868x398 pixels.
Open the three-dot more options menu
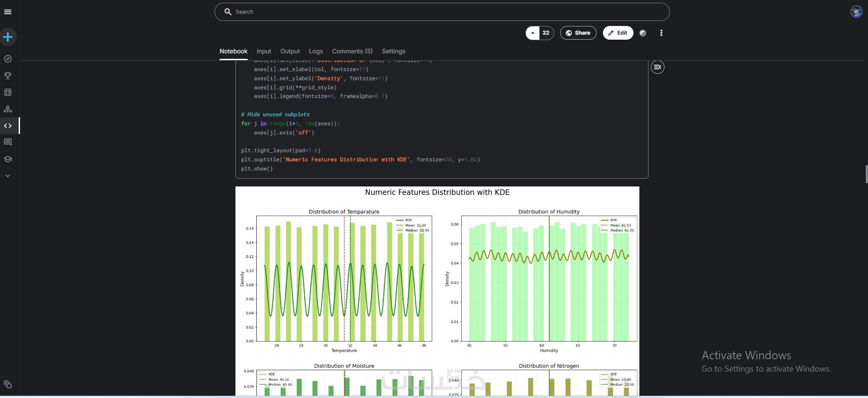[x=661, y=33]
